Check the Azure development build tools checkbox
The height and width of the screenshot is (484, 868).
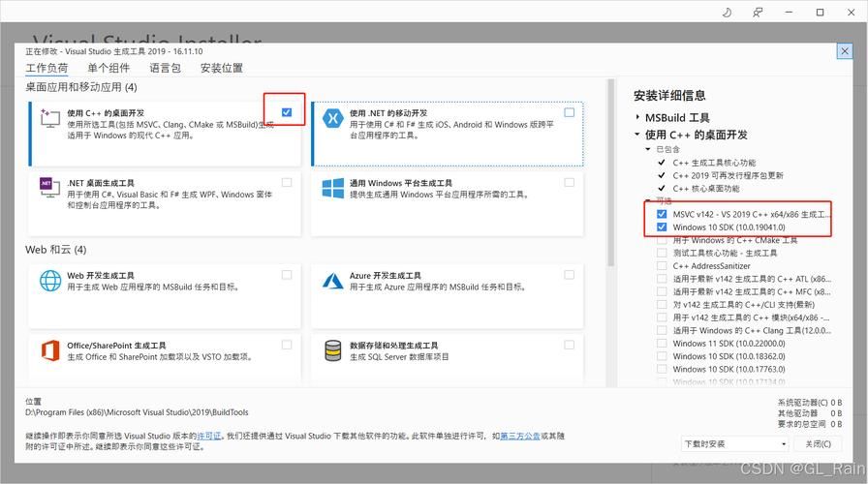569,275
